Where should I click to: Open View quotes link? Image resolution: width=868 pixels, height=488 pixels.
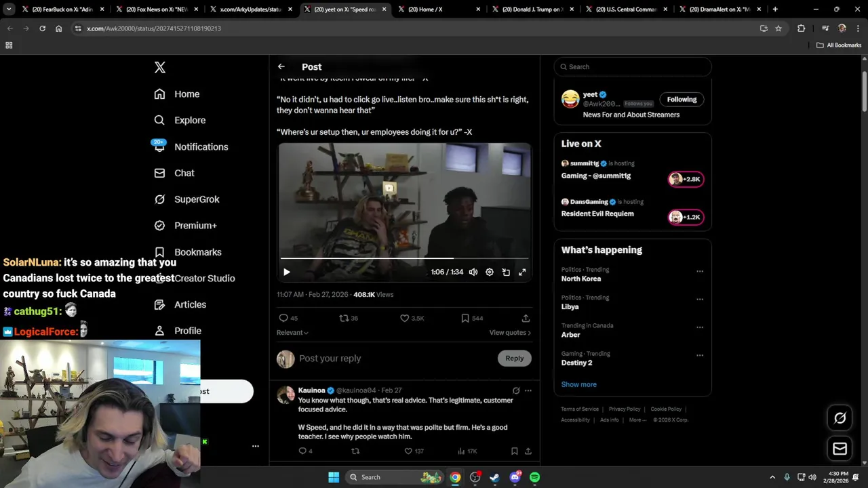[x=510, y=333]
